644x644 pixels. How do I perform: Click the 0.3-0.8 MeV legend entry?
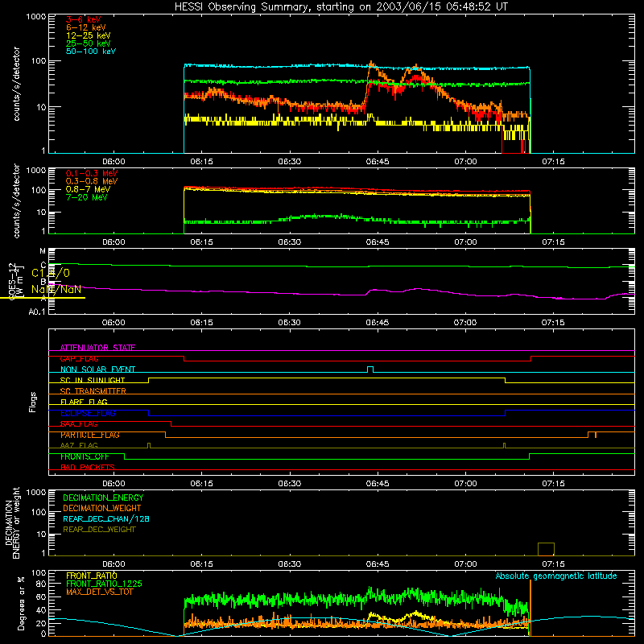point(92,181)
